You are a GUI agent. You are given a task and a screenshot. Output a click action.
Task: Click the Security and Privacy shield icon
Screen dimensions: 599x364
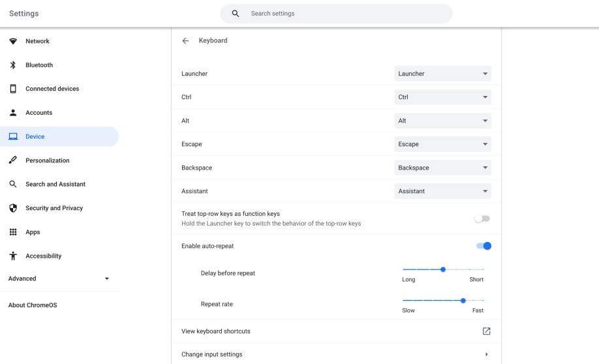click(x=13, y=208)
